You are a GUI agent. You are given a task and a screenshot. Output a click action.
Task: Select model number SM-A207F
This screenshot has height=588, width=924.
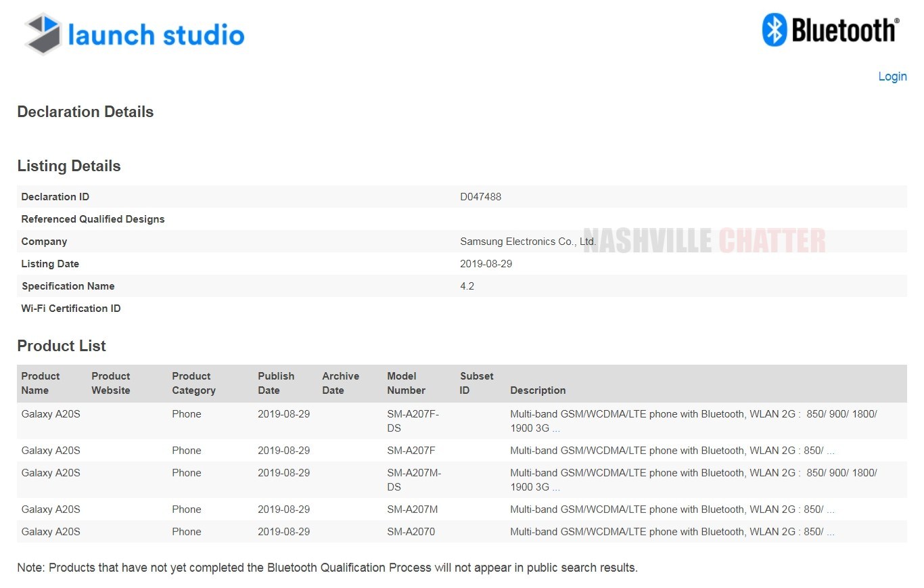pos(411,451)
